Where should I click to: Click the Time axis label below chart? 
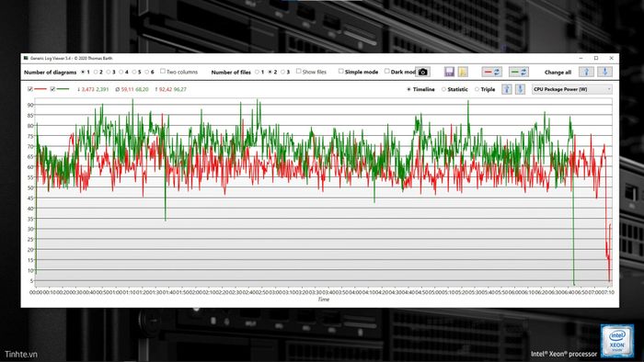(323, 300)
